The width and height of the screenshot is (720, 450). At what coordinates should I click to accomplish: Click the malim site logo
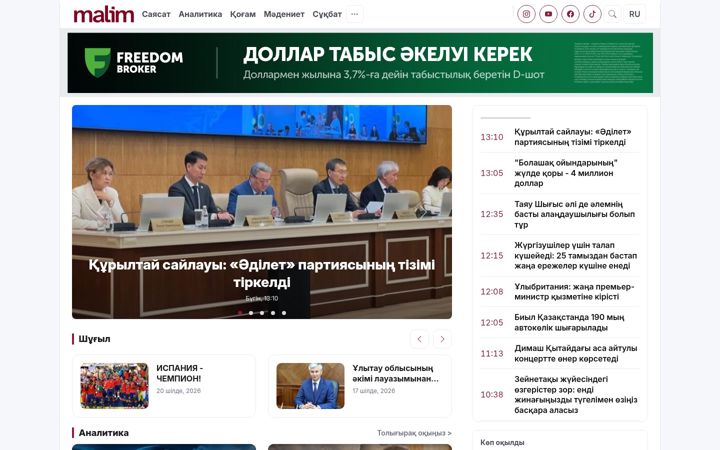point(104,15)
